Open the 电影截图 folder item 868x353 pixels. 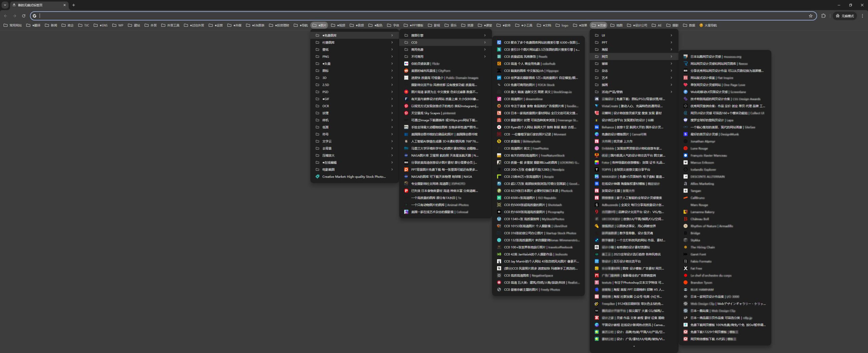pos(354,169)
